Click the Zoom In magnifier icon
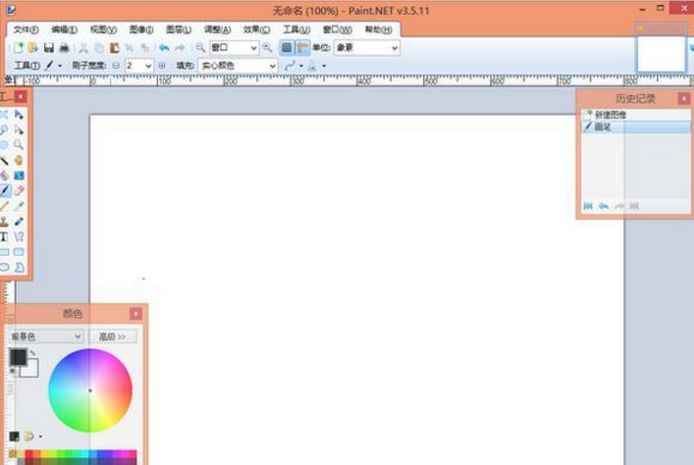 point(267,47)
